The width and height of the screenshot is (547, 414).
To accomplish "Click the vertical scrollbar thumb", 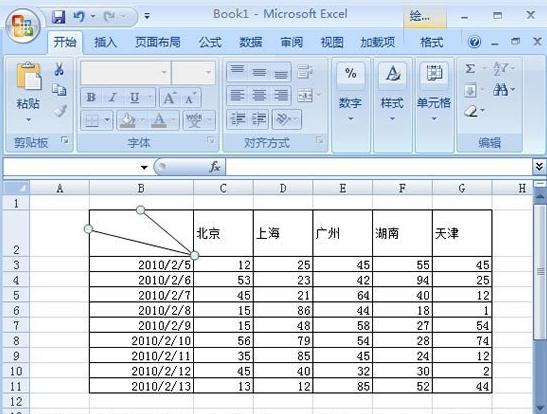I will 540,271.
